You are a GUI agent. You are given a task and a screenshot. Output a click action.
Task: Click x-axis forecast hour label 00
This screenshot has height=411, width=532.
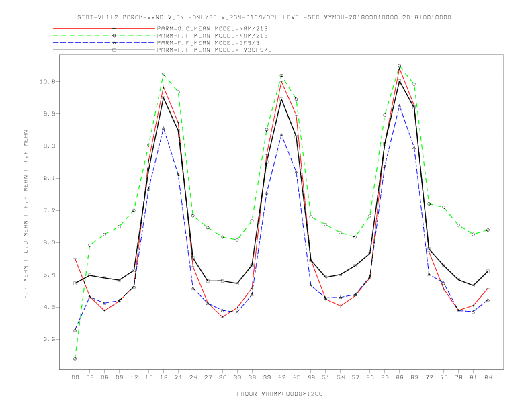[x=75, y=377]
